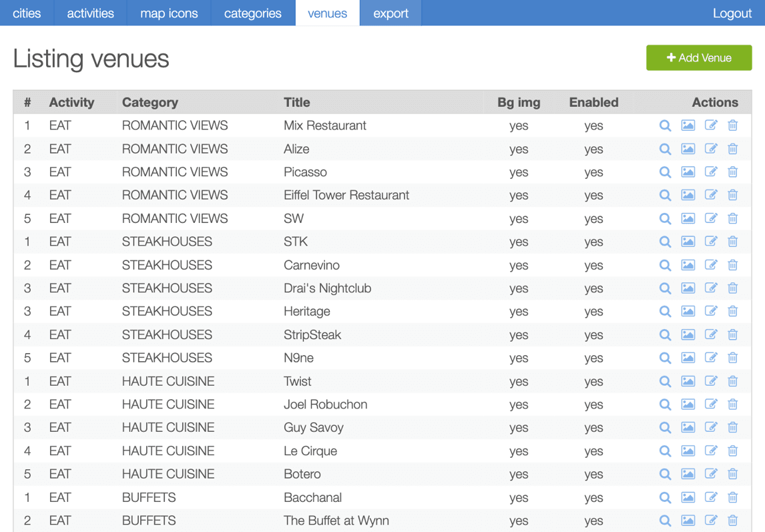Viewport: 765px width, 532px height.
Task: Go to the map icons tab
Action: coord(169,13)
